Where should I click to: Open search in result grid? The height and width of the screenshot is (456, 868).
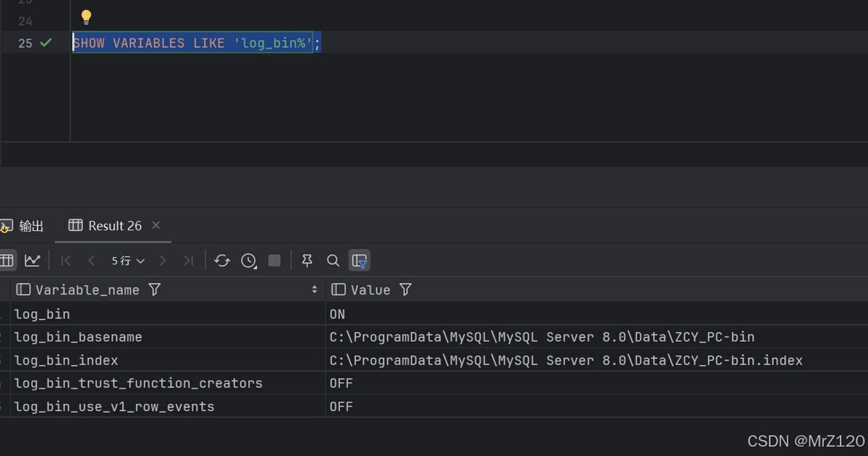coord(333,261)
